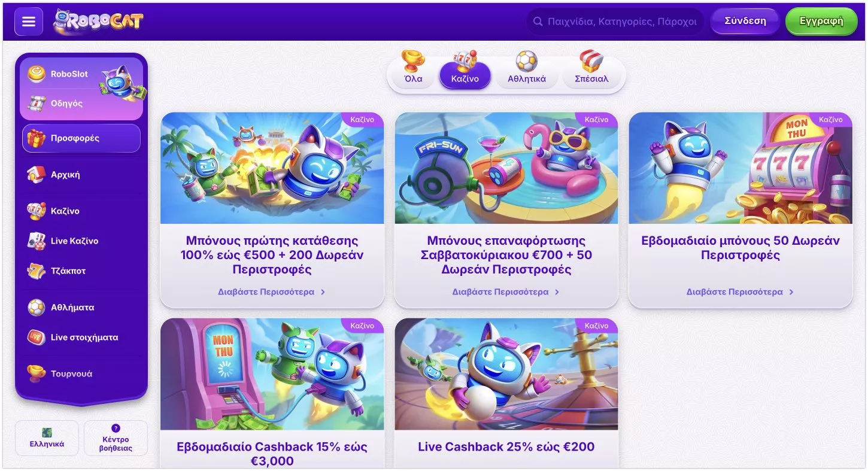Select the Οδηγός map icon
Image resolution: width=868 pixels, height=471 pixels.
(x=37, y=103)
